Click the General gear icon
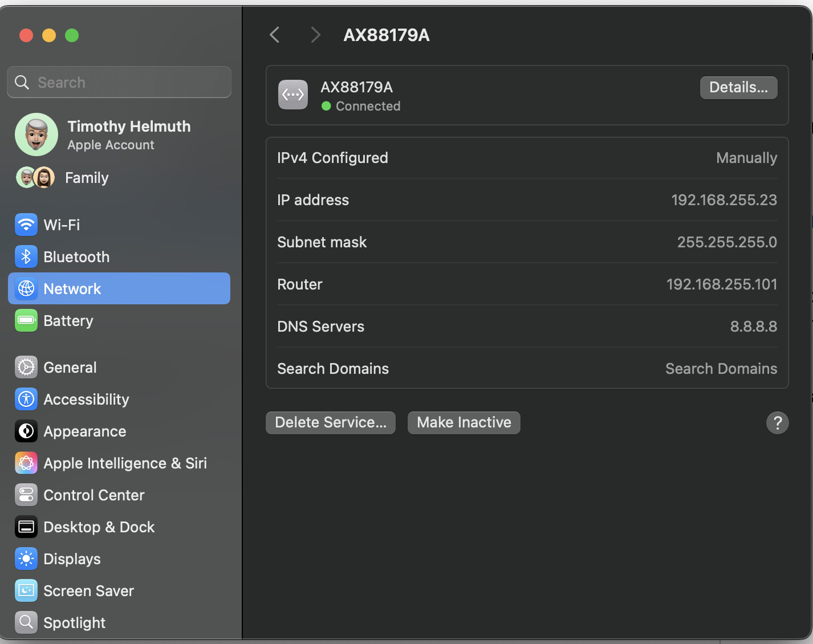This screenshot has width=813, height=644. coord(26,367)
